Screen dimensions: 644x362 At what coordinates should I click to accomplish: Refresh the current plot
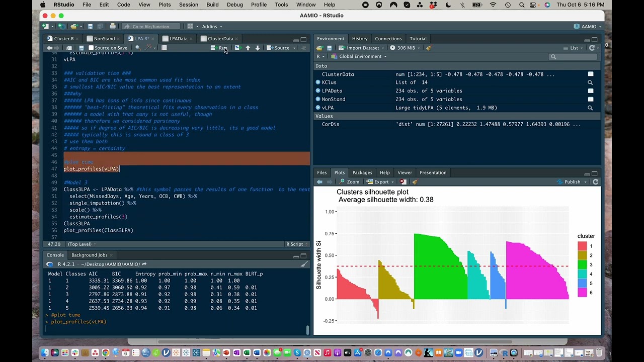(596, 182)
